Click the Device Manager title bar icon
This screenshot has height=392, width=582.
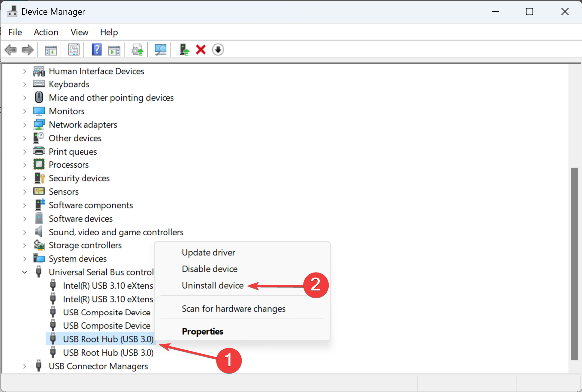coord(12,12)
